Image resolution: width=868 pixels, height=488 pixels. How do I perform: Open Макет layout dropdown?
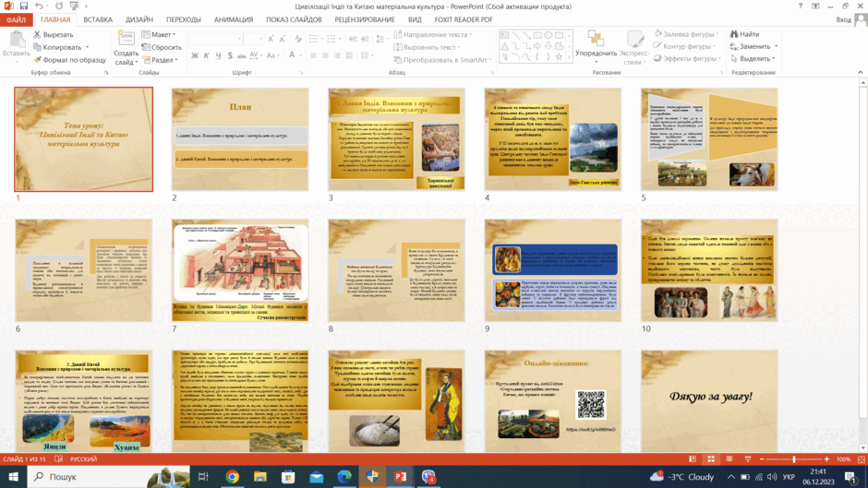pos(159,34)
